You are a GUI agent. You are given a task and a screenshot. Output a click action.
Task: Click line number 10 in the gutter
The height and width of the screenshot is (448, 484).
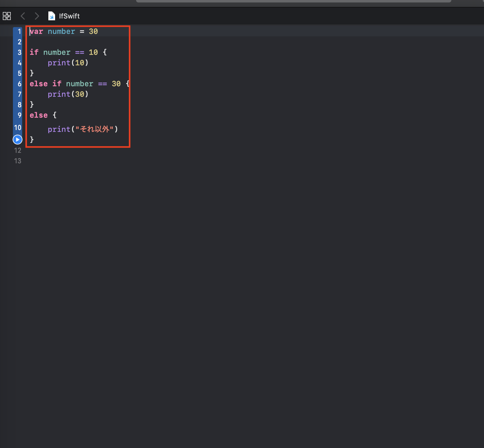(18, 128)
